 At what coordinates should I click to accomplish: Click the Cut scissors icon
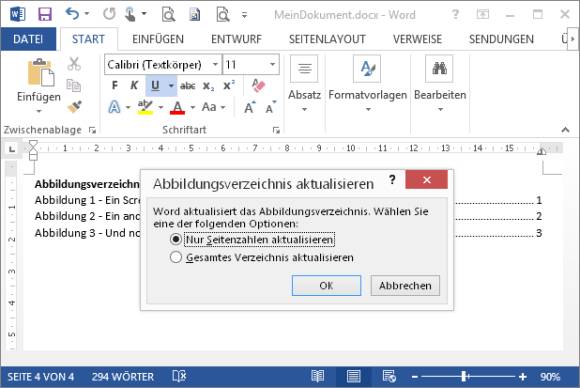[74, 64]
